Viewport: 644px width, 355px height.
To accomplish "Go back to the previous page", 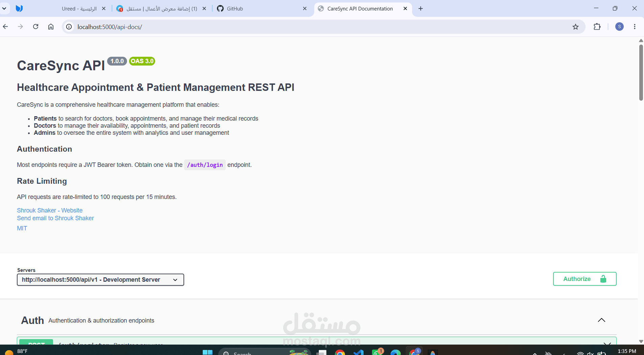I will tap(5, 27).
